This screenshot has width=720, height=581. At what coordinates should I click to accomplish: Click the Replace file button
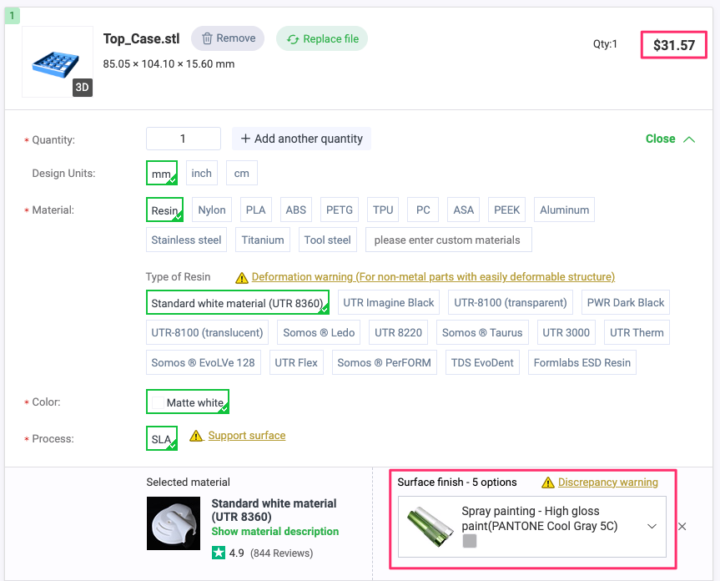[322, 39]
